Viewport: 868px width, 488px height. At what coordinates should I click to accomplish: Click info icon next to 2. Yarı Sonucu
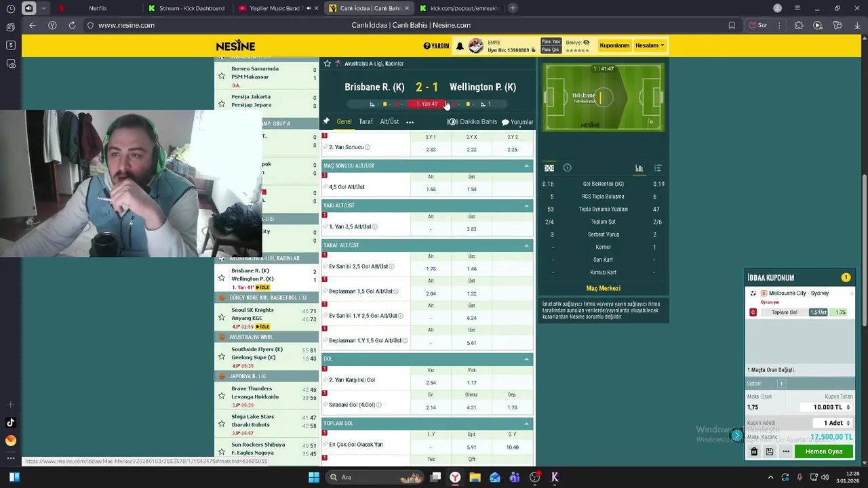368,147
